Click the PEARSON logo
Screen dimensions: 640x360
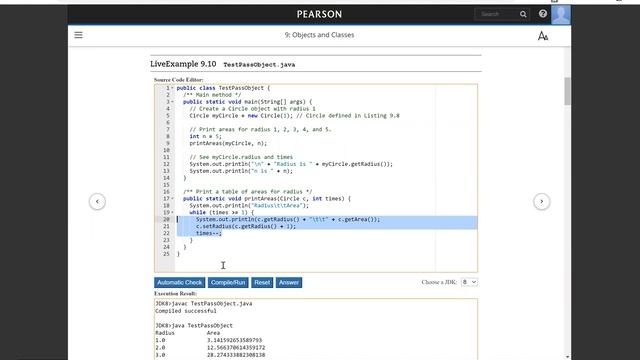pos(319,14)
